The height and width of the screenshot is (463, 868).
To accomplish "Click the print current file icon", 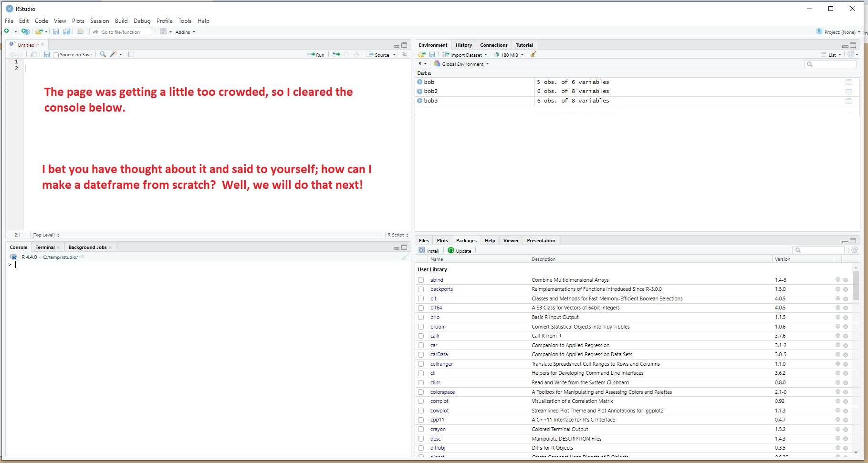I will pyautogui.click(x=80, y=32).
